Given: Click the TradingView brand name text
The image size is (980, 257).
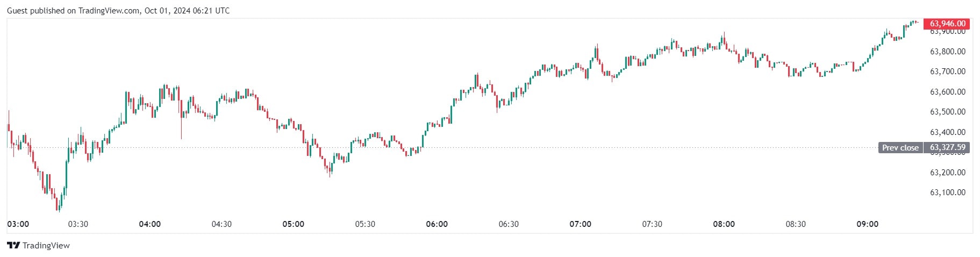Looking at the screenshot, I should click(46, 246).
